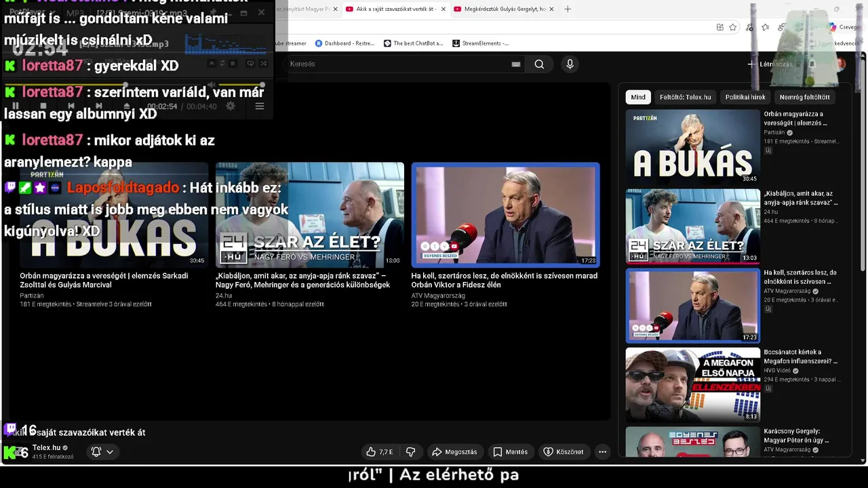Click PotPlayer volume slider handle

[x=262, y=85]
